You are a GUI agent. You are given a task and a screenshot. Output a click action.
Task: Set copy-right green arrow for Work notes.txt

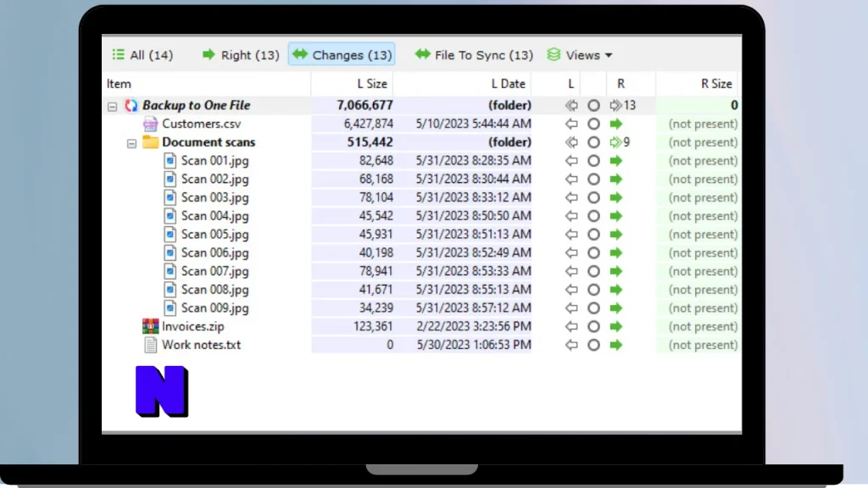pyautogui.click(x=615, y=345)
